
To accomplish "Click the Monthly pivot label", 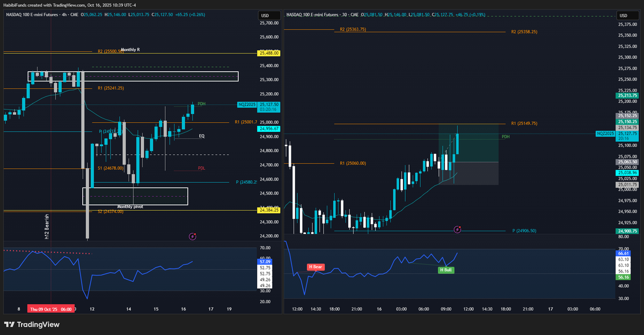I will [130, 206].
